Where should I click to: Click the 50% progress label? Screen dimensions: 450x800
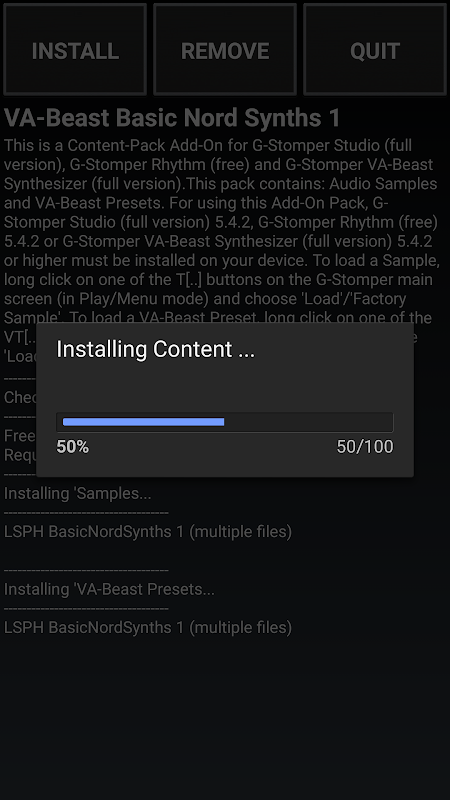[x=72, y=447]
